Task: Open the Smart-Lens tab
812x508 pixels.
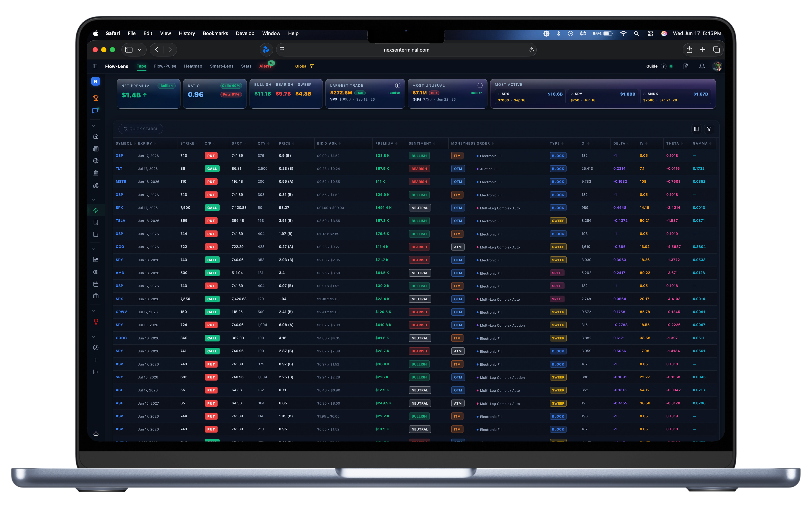Action: 221,66
